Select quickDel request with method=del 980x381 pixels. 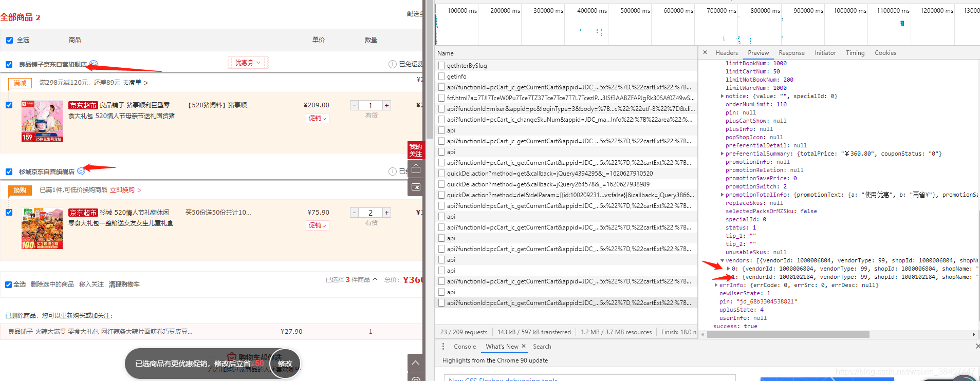(x=566, y=195)
